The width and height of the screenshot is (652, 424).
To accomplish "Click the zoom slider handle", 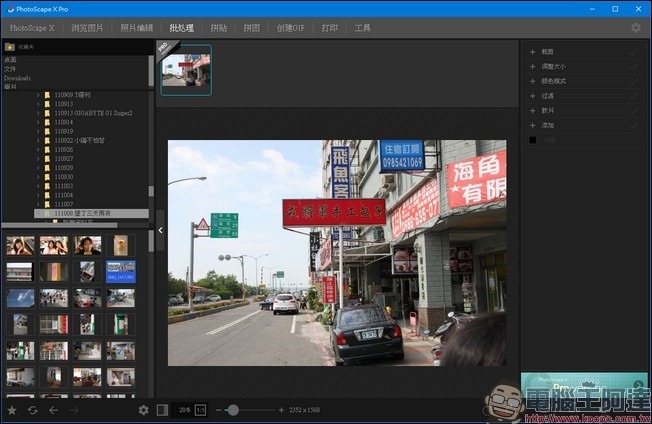I will click(233, 410).
